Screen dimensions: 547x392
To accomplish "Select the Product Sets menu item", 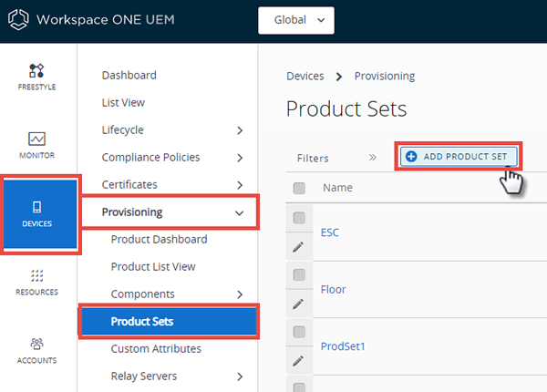I will point(169,321).
